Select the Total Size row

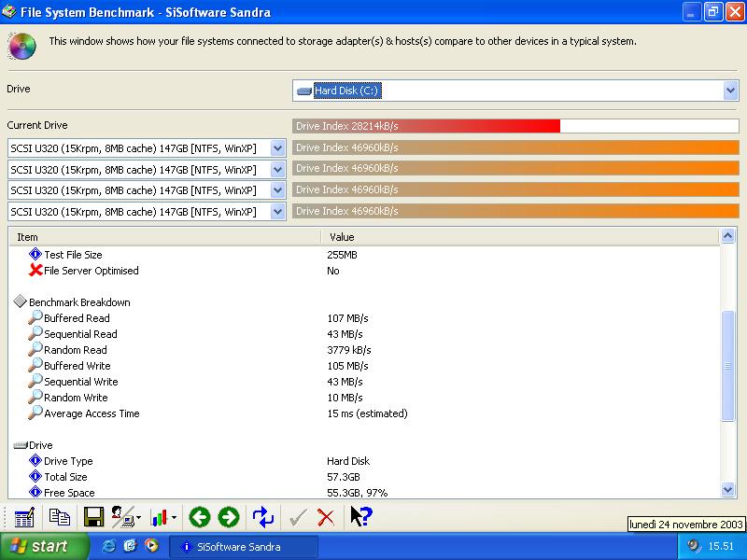tap(364, 477)
